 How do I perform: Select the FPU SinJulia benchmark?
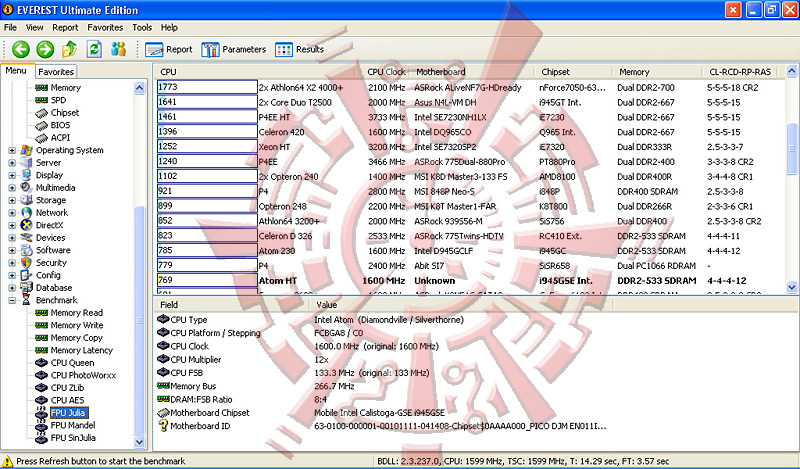tap(73, 438)
